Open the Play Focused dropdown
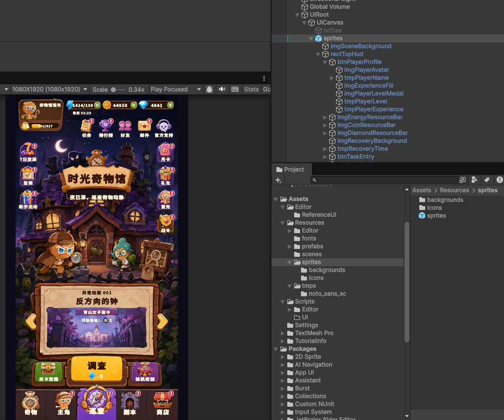The width and height of the screenshot is (504, 420). coord(175,89)
